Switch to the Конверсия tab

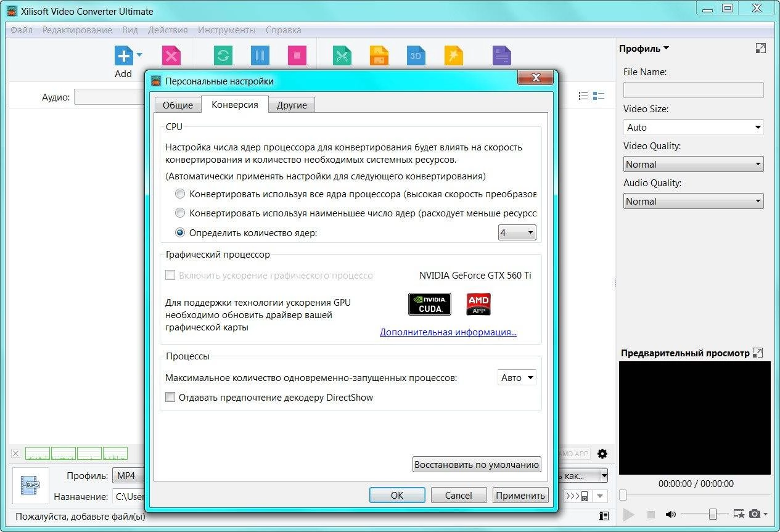235,105
